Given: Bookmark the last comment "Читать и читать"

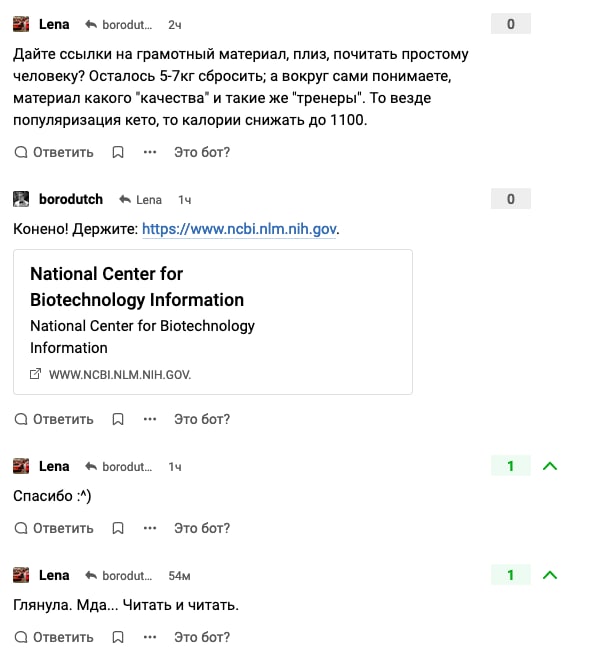Looking at the screenshot, I should click(118, 637).
